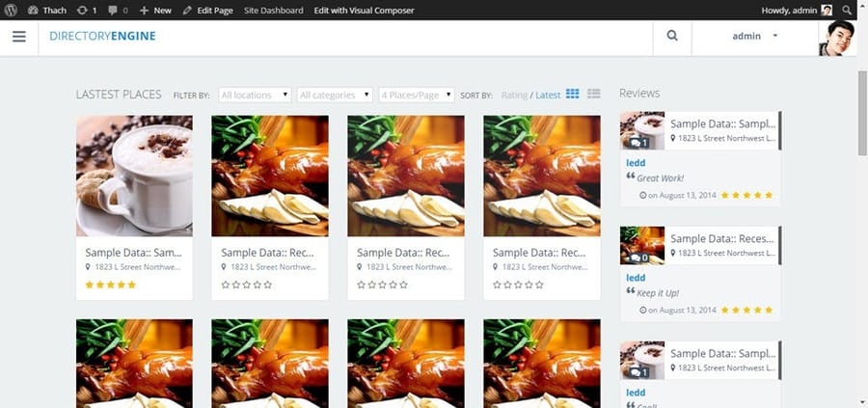
Task: Click reviewer name ledd on Keep it Up review
Action: pyautogui.click(x=636, y=278)
